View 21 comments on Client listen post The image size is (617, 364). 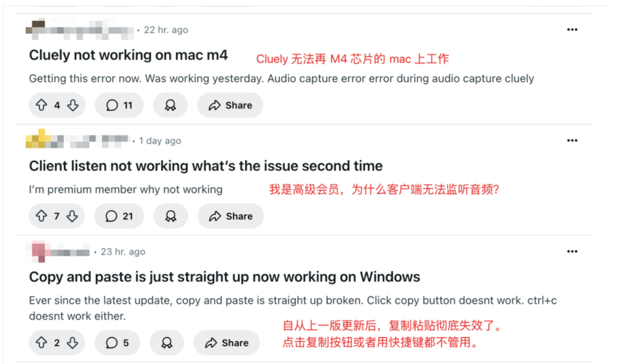pyautogui.click(x=119, y=216)
